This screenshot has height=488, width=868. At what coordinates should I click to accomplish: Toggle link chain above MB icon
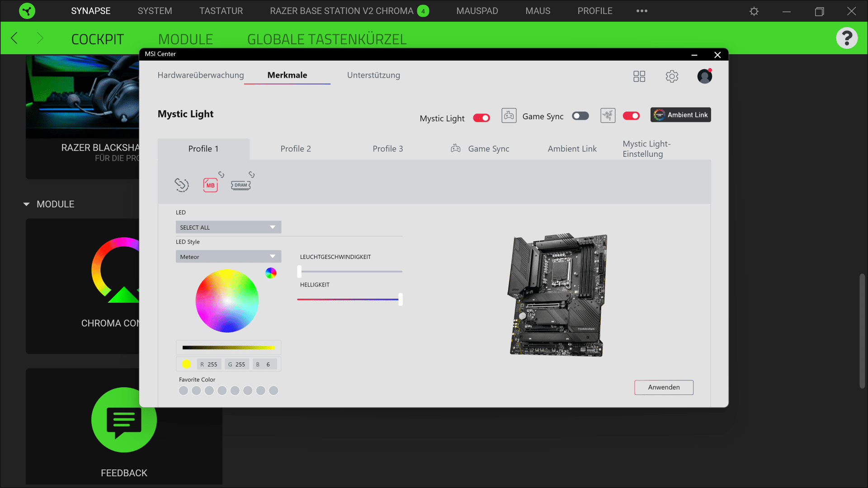pos(221,174)
